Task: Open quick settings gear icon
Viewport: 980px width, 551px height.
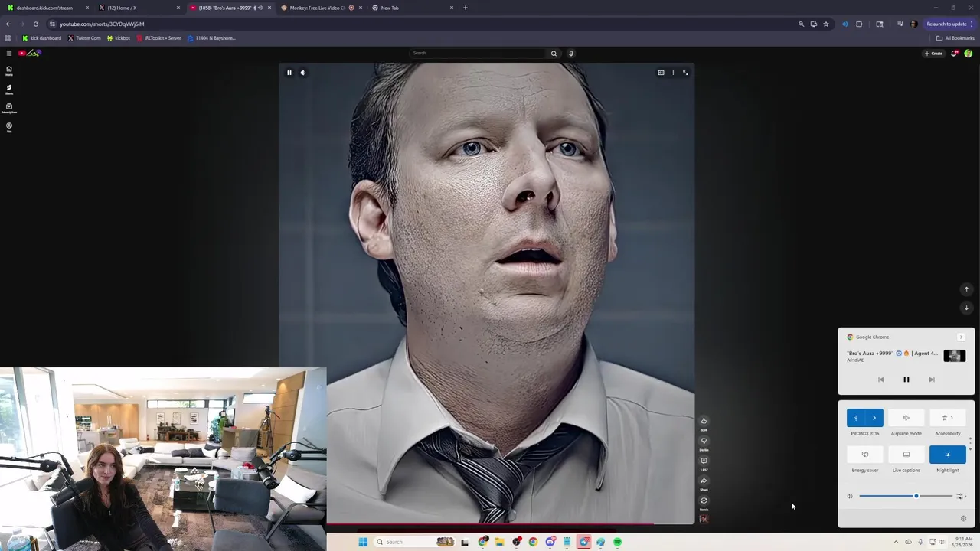Action: pos(963,519)
